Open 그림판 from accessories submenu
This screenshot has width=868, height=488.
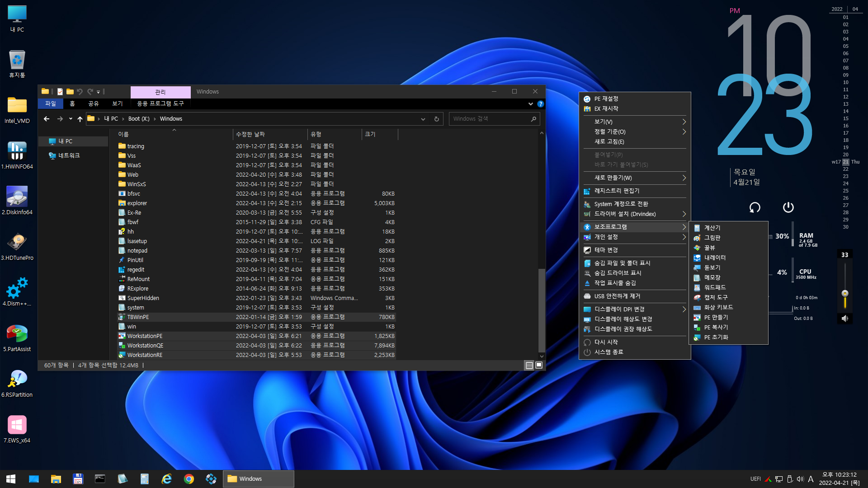[x=728, y=238]
